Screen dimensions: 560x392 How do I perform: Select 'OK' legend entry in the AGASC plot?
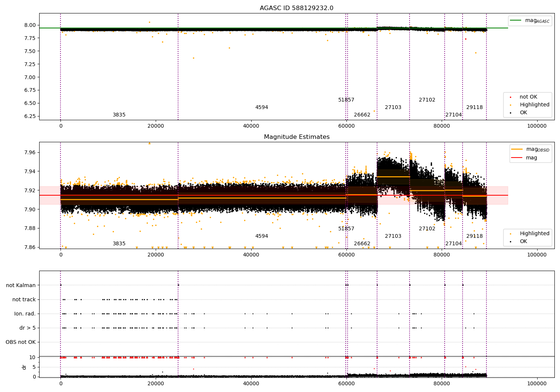click(x=523, y=113)
